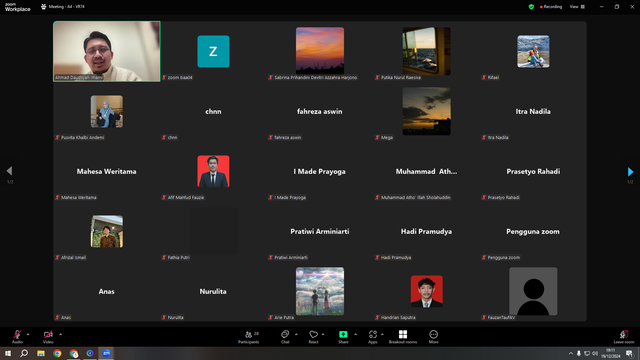Click the Hadi Pramudya name tile

click(427, 231)
